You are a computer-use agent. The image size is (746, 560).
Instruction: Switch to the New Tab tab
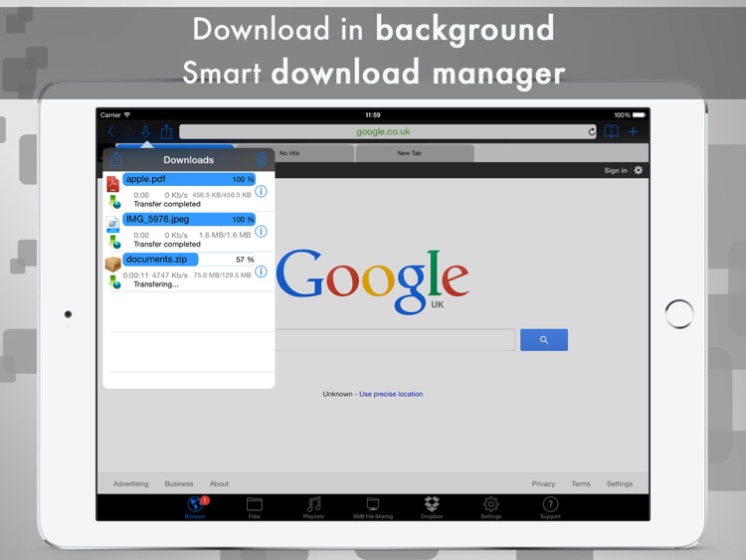click(415, 153)
